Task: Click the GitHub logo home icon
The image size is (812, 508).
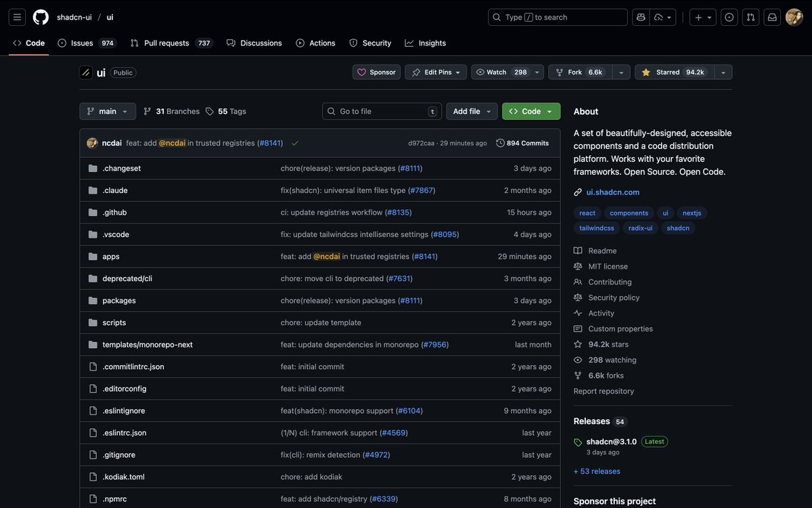Action: (x=41, y=17)
